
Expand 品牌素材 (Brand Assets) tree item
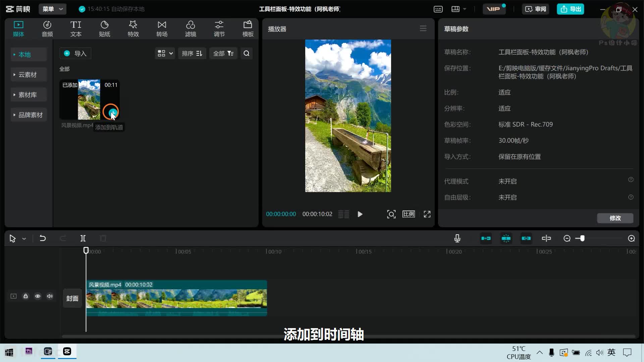pyautogui.click(x=14, y=115)
